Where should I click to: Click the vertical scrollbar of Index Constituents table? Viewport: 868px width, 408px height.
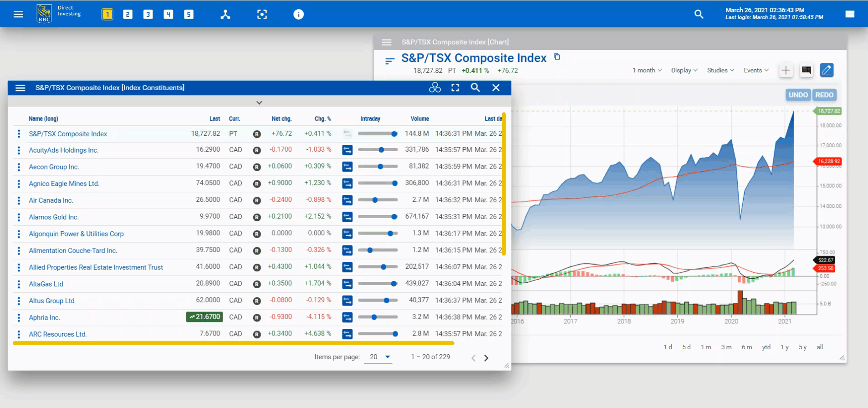tap(504, 184)
